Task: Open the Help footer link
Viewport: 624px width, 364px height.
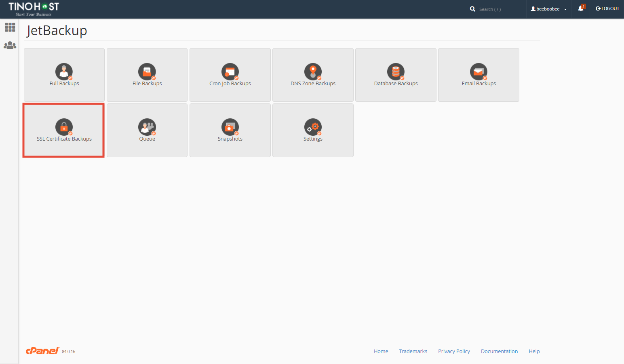Action: tap(534, 351)
